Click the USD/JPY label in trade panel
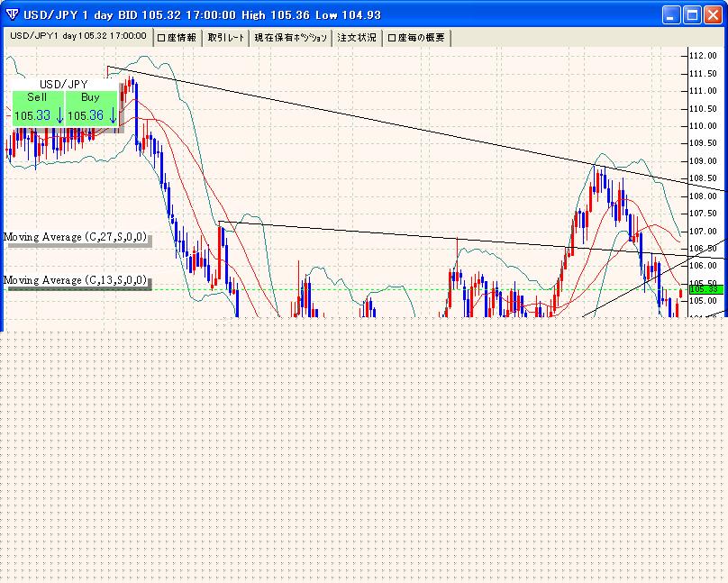Image resolution: width=728 pixels, height=583 pixels. (64, 84)
